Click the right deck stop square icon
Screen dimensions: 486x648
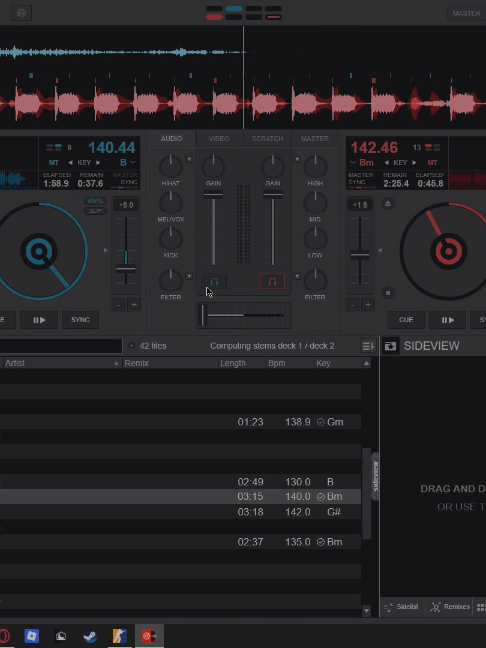[x=388, y=293]
